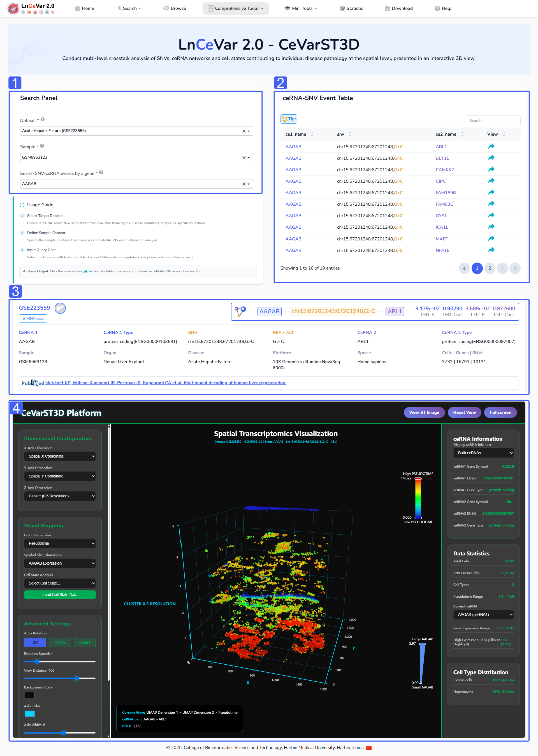Click the Dataset help question icon

[x=43, y=120]
